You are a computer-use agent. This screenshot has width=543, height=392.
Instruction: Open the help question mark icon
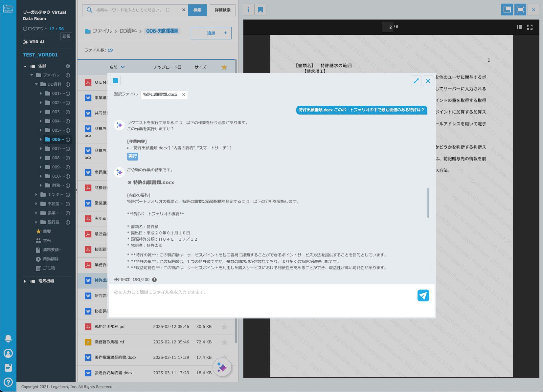(8, 382)
